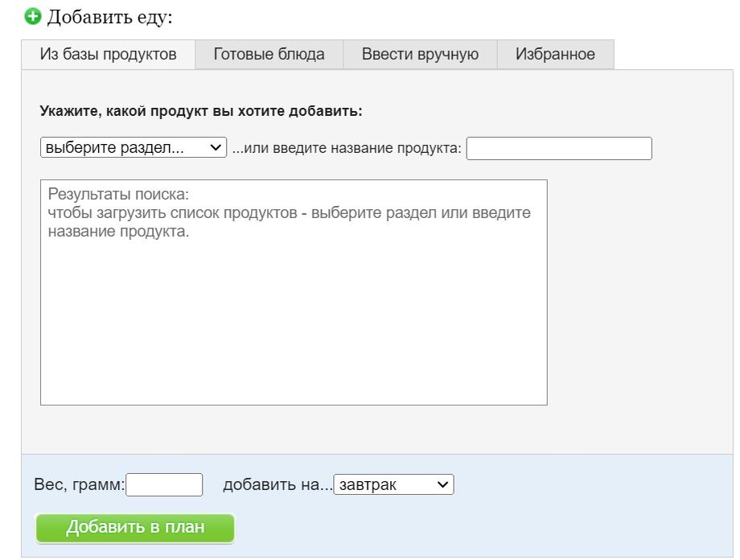Click the arrow of the section selector
Screen dimensions: 740x560
point(216,148)
